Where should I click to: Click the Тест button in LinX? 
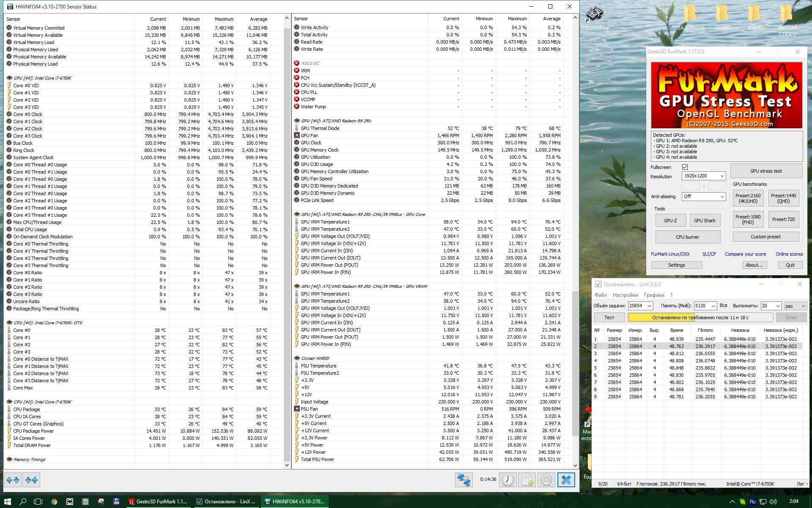coord(609,317)
